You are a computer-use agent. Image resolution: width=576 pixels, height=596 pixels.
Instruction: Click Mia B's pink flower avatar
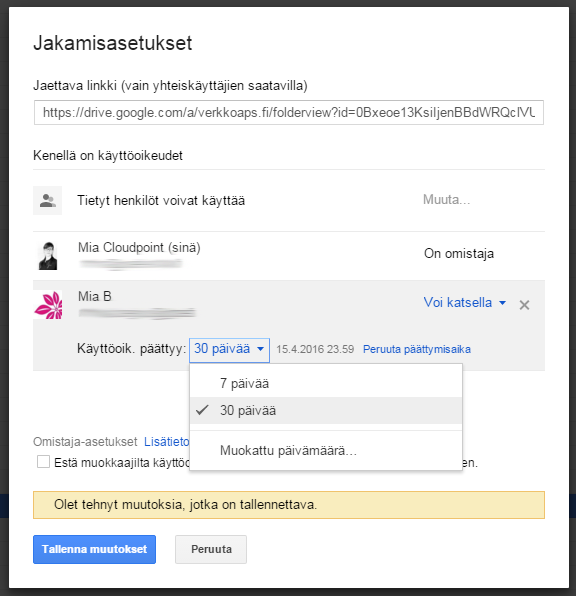(x=48, y=305)
